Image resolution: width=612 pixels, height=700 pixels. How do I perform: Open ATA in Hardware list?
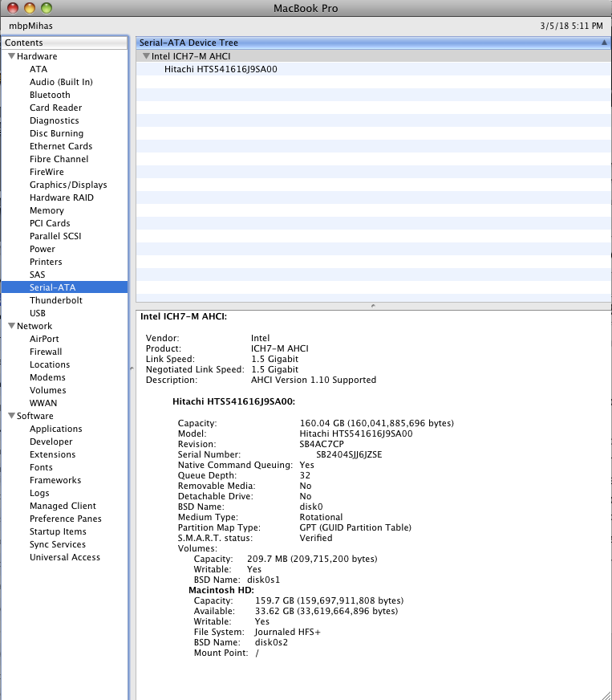39,69
